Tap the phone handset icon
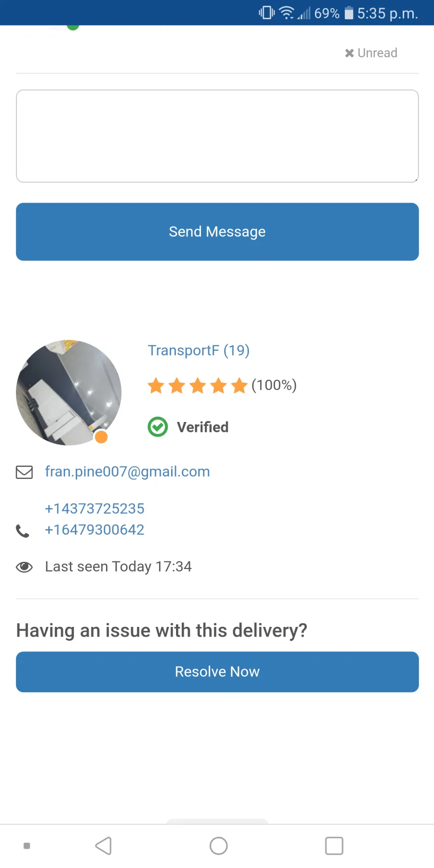The width and height of the screenshot is (434, 868). point(23,531)
